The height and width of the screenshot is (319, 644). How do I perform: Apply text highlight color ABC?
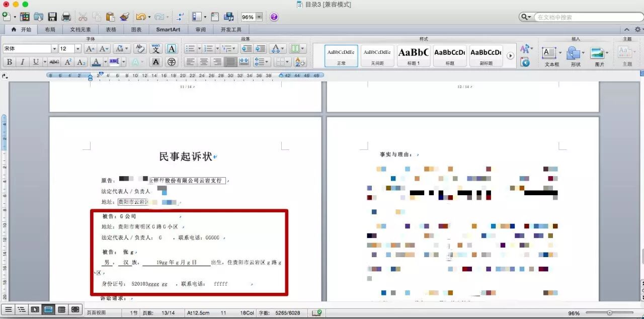point(114,62)
